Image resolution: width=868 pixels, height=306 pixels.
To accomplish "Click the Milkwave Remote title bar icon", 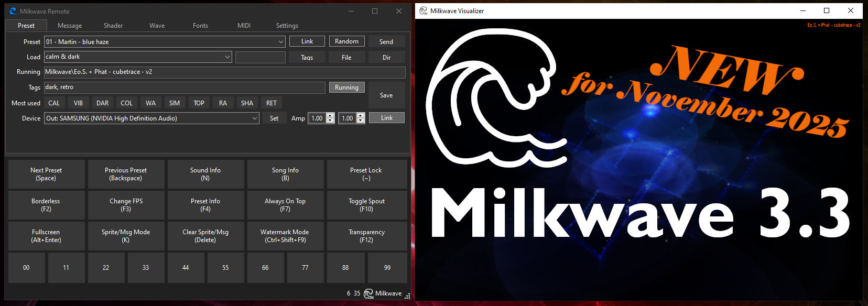I will pyautogui.click(x=13, y=11).
